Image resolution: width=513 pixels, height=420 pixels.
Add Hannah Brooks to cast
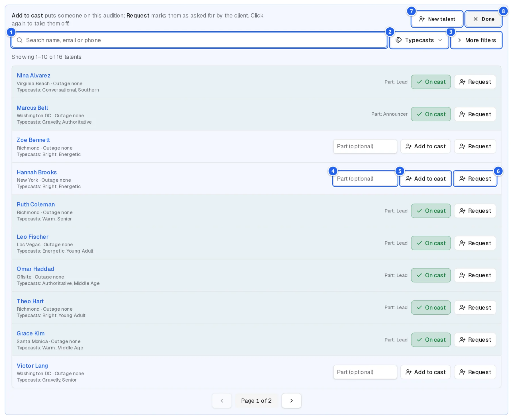pos(425,179)
